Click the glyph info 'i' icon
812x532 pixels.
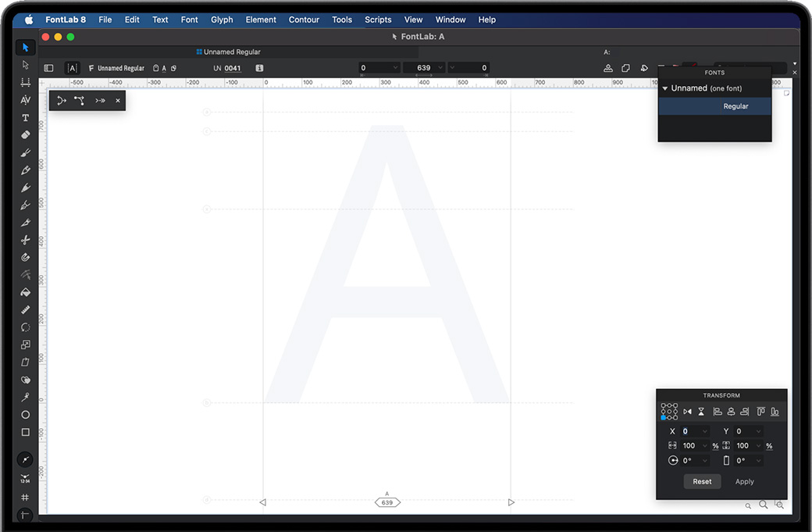pos(259,68)
